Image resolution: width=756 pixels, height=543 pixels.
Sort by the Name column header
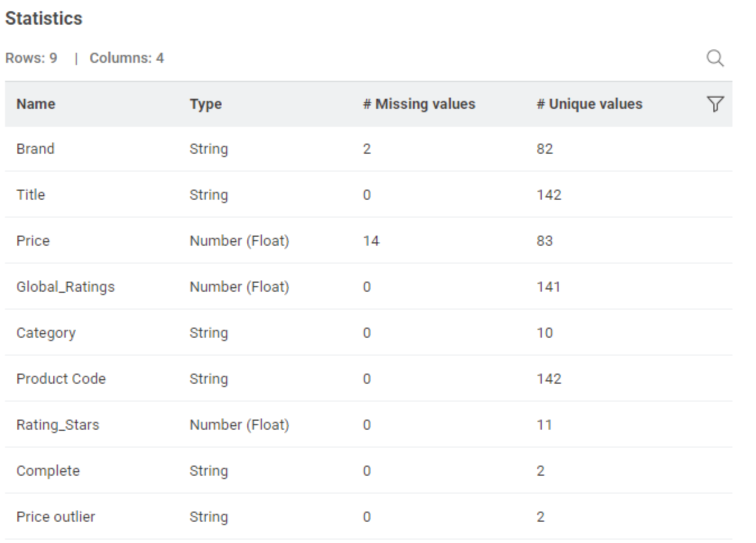36,104
